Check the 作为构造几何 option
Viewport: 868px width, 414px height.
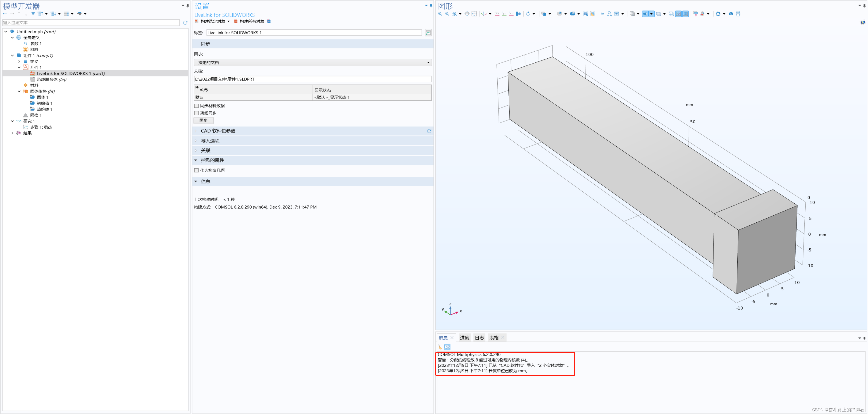click(196, 170)
